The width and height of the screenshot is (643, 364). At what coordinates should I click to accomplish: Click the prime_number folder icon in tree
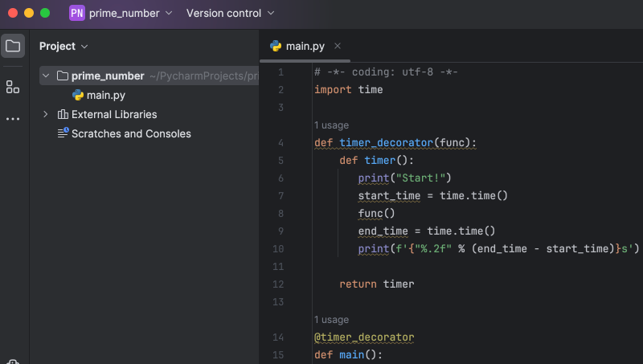[63, 76]
